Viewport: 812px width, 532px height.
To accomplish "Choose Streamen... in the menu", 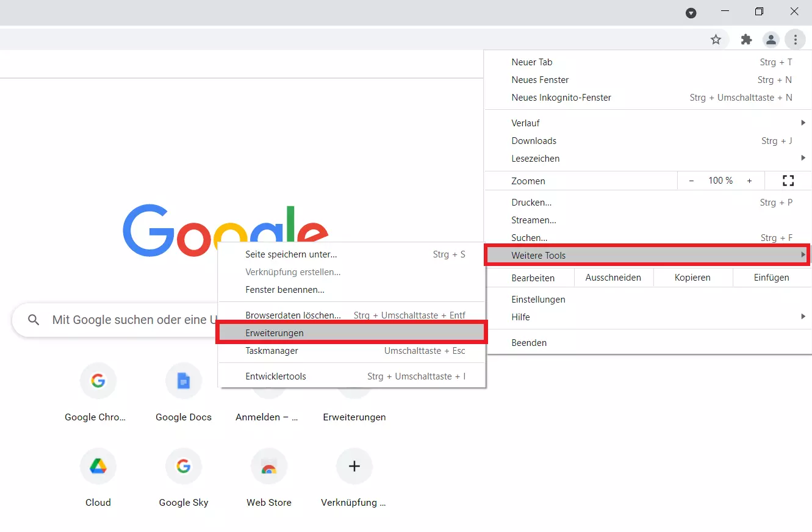I will click(x=648, y=220).
